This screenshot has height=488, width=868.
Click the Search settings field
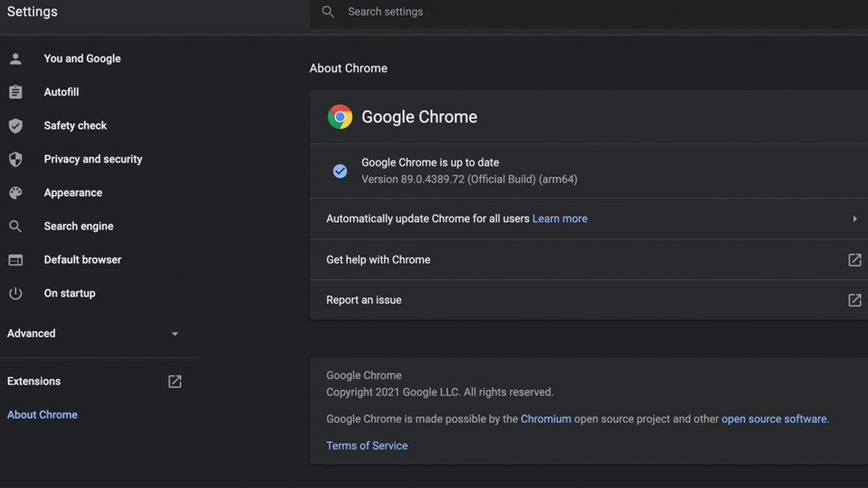click(x=386, y=12)
